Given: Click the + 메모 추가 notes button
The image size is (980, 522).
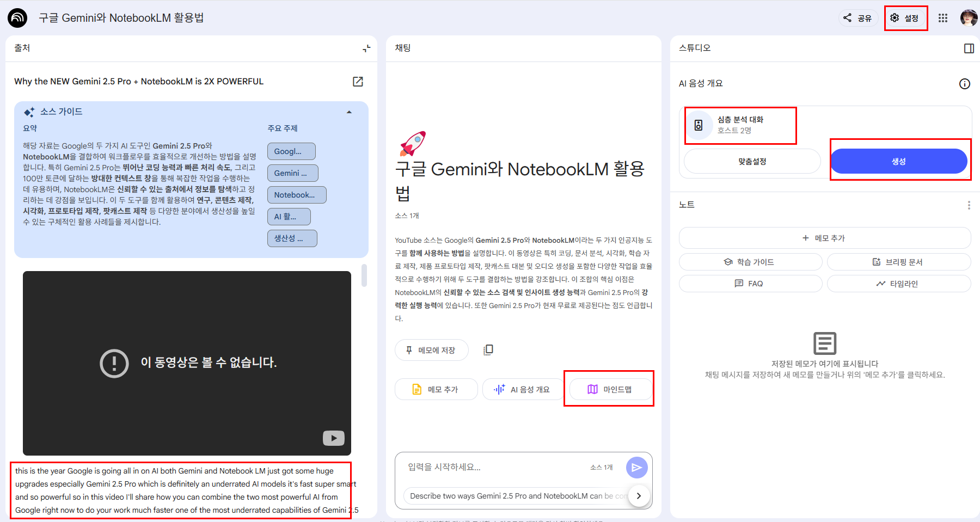Looking at the screenshot, I should 825,238.
